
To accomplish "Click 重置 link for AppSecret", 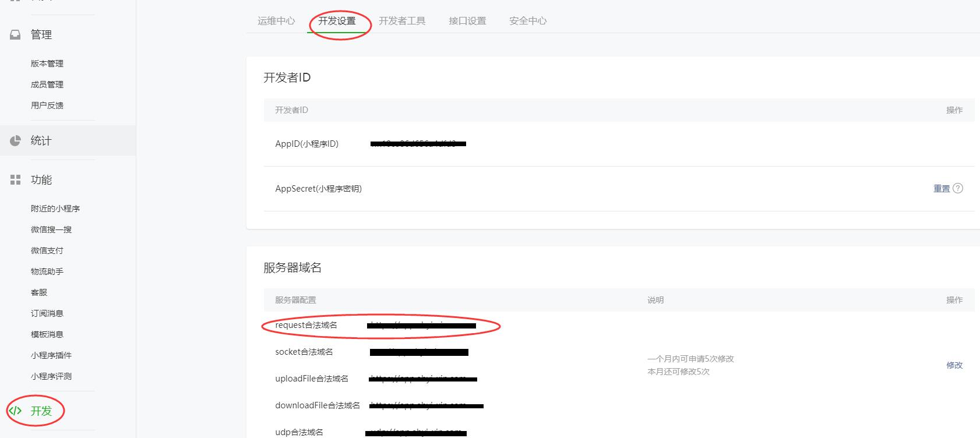I will pos(942,189).
